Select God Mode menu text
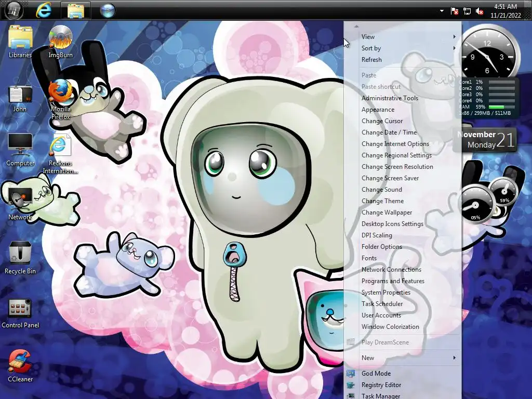The width and height of the screenshot is (532, 399). click(x=376, y=374)
